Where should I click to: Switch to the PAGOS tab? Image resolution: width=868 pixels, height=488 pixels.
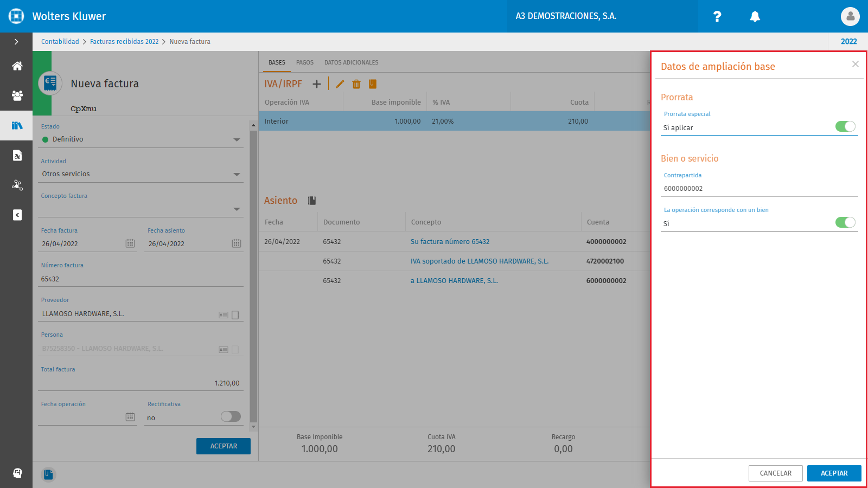click(x=305, y=62)
